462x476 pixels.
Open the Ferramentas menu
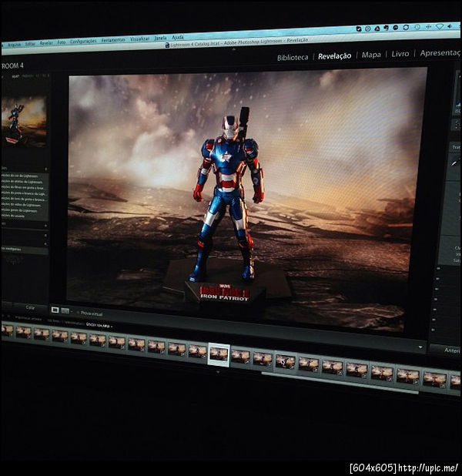(x=113, y=40)
